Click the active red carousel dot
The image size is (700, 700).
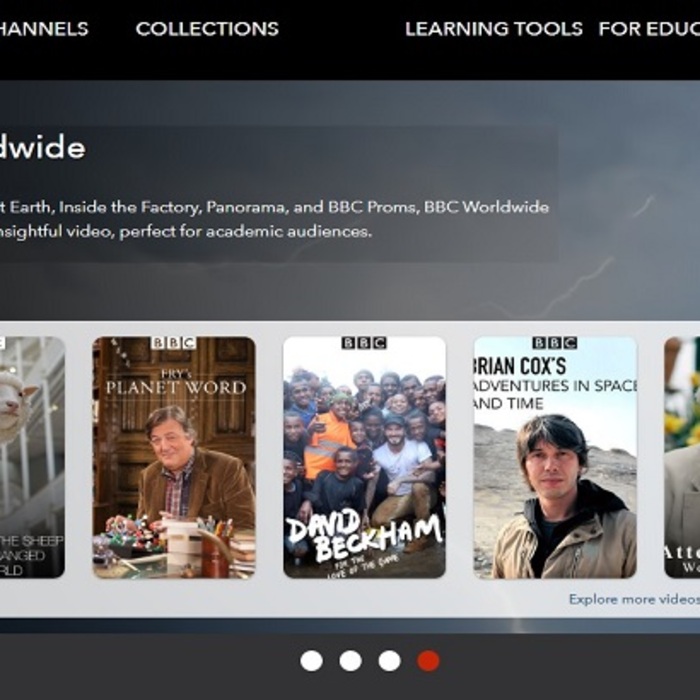428,661
